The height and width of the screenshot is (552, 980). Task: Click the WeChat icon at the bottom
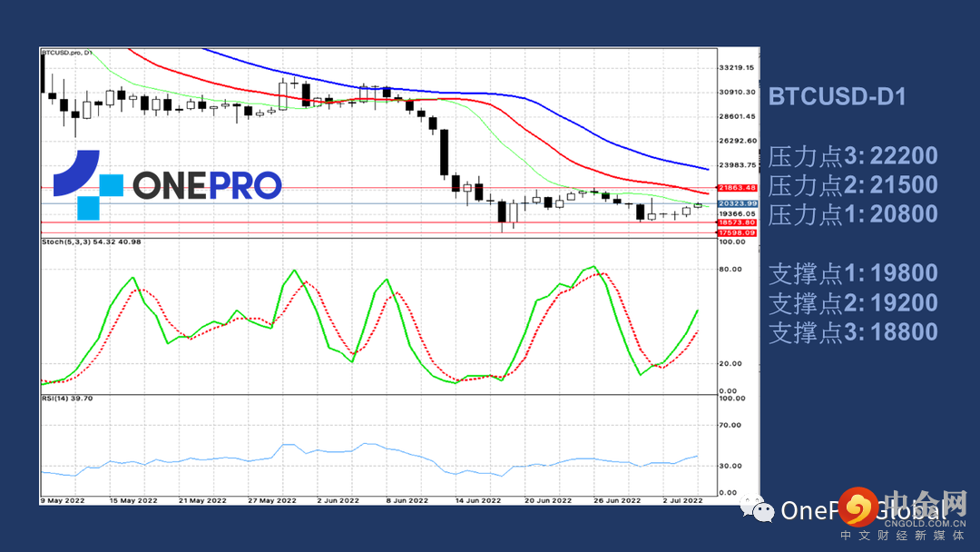click(764, 510)
